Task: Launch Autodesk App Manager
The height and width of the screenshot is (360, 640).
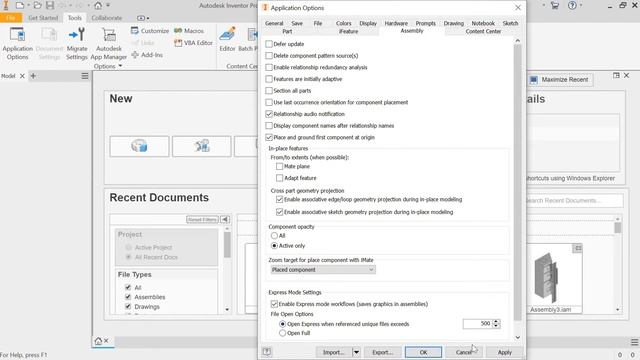Action: click(109, 43)
